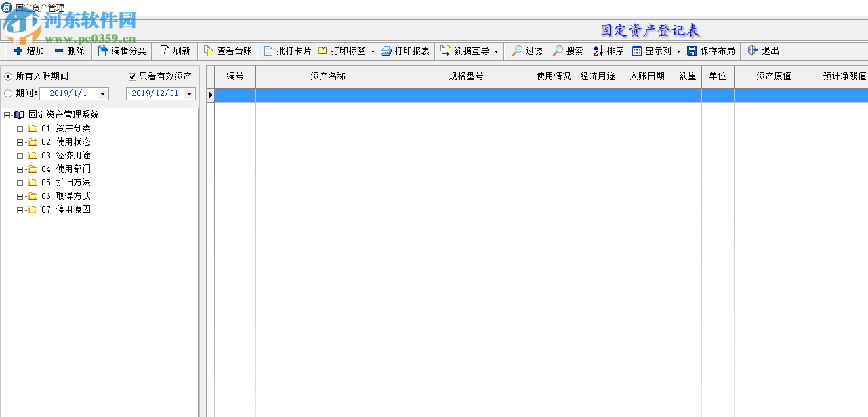
Task: Click the 数据互导 toolbar button
Action: coord(465,51)
